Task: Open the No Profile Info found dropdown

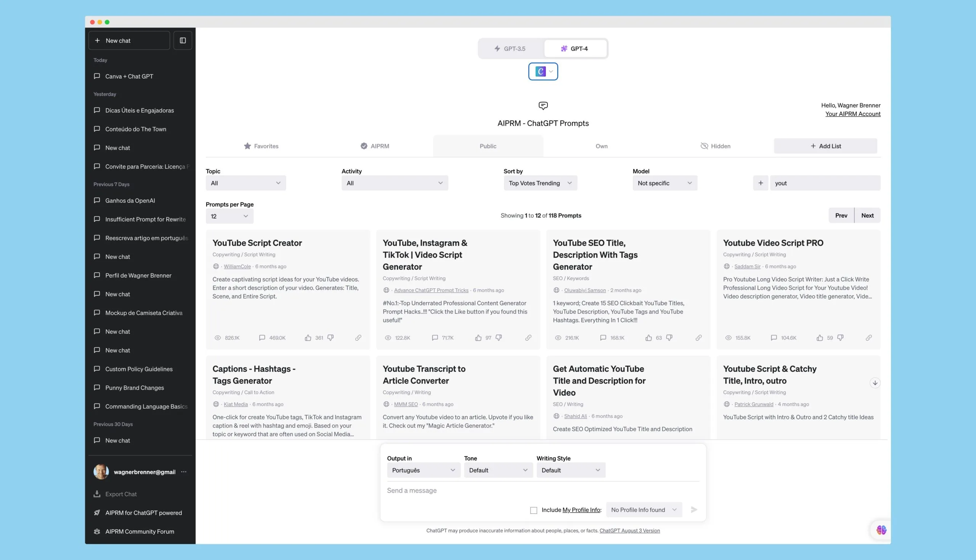Action: click(644, 510)
